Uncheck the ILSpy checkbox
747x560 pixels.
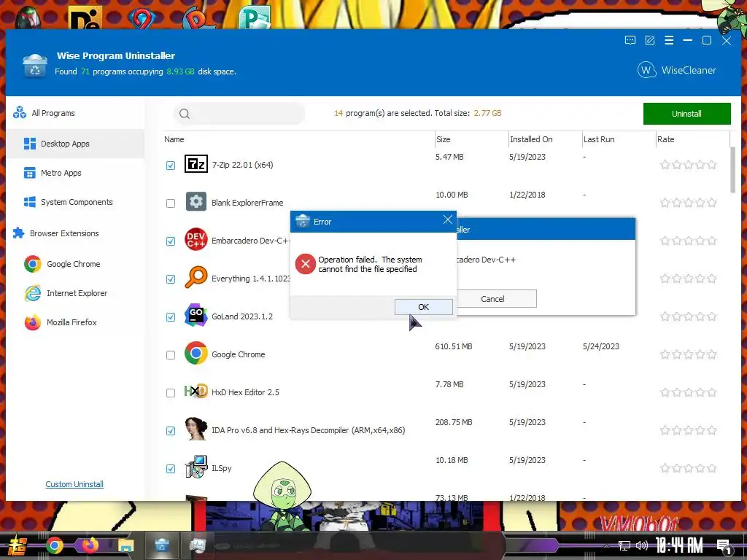pos(171,469)
